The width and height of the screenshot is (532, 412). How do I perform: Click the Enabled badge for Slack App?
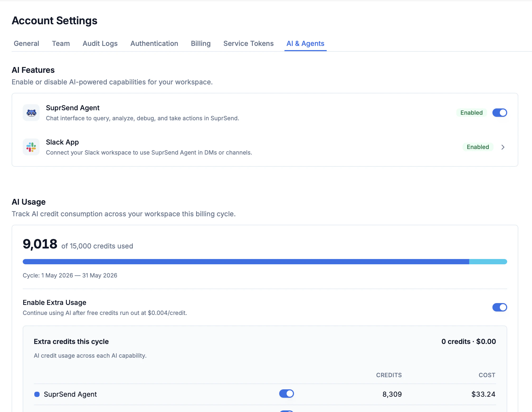coord(478,147)
